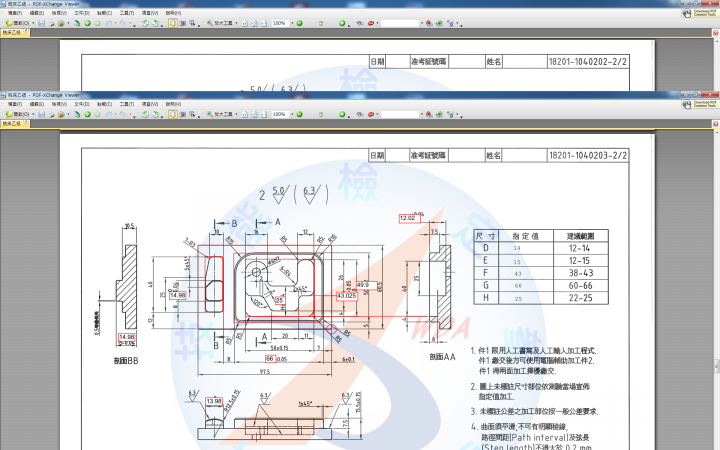Click Actual Size icon in front window

click(x=245, y=114)
